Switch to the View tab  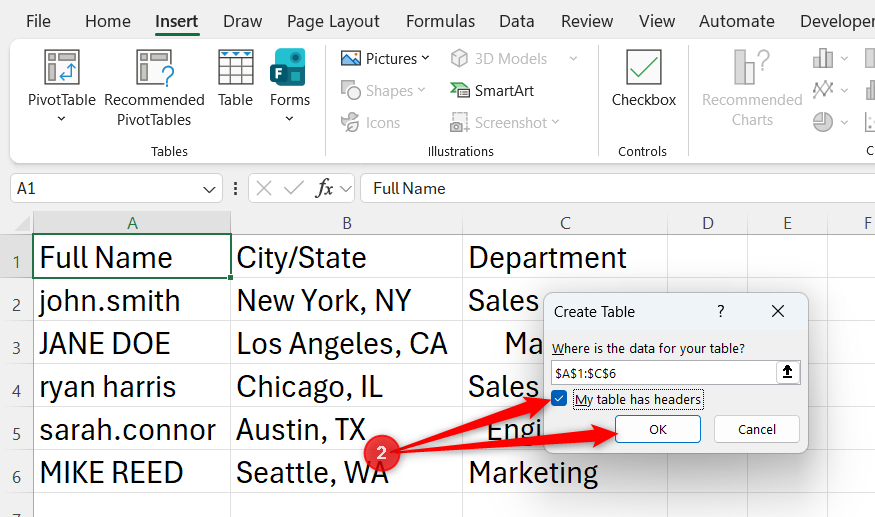[657, 21]
